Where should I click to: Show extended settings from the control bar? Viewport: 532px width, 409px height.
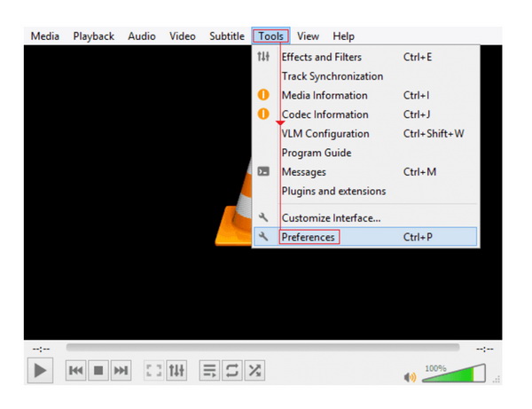click(176, 370)
